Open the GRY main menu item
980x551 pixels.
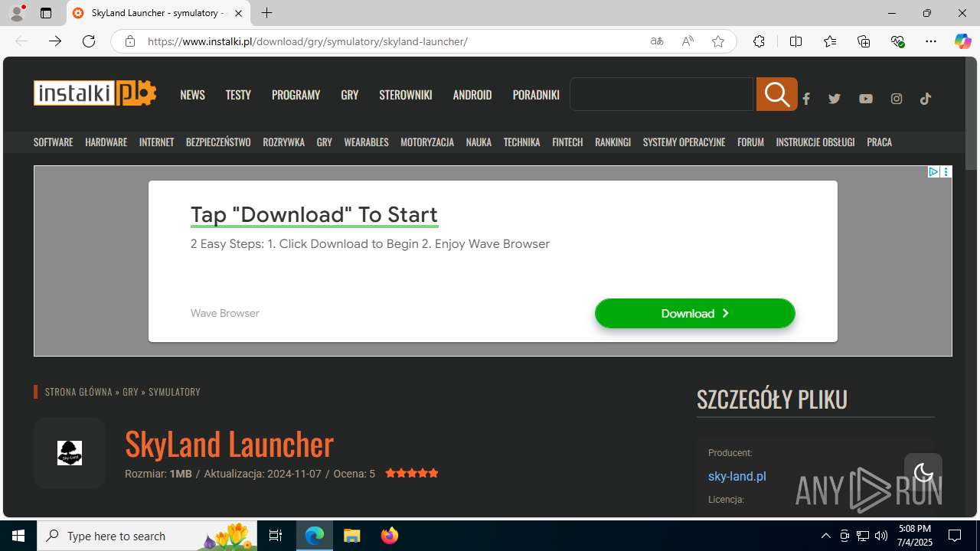(x=350, y=94)
